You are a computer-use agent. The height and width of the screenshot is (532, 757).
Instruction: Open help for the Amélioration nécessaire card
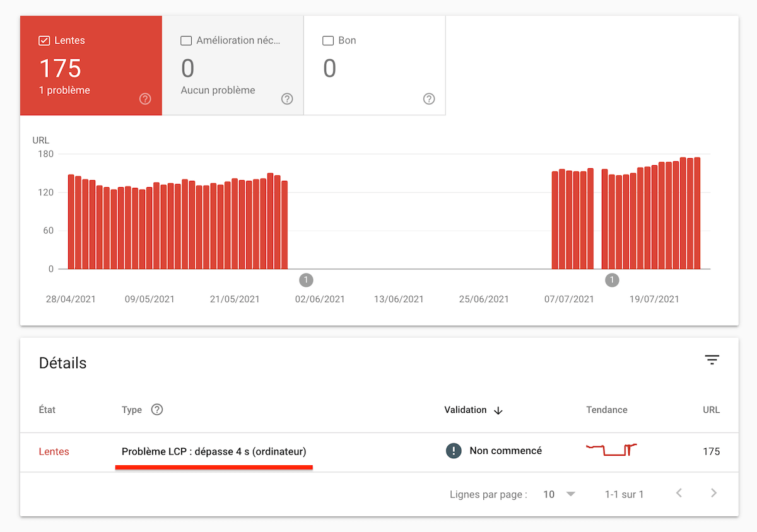coord(287,99)
